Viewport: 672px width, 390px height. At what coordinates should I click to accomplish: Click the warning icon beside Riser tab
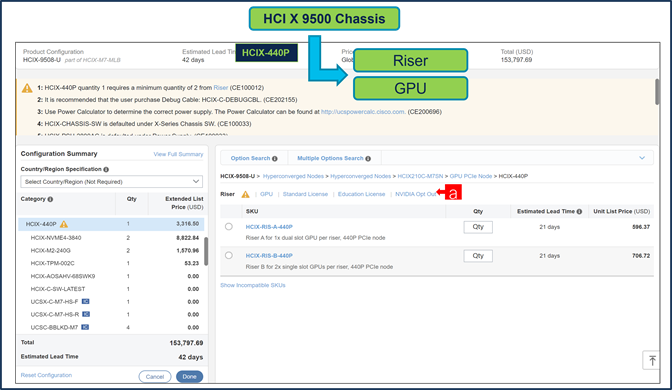click(x=246, y=195)
